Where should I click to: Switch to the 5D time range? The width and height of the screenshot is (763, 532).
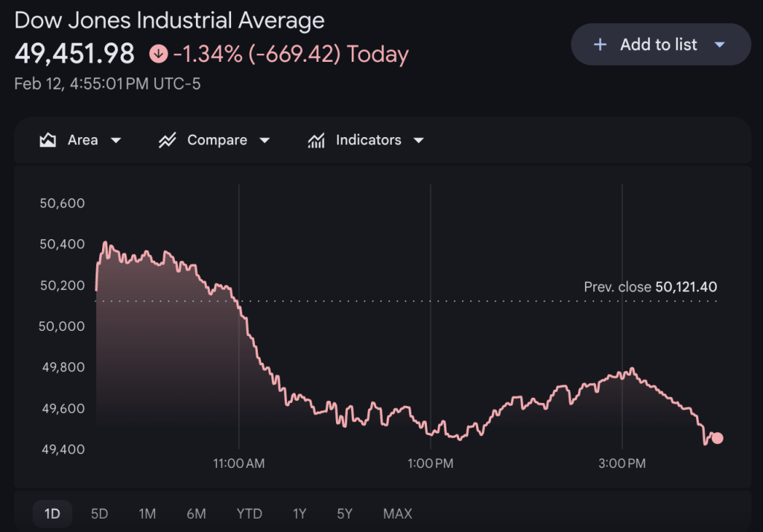coord(99,513)
